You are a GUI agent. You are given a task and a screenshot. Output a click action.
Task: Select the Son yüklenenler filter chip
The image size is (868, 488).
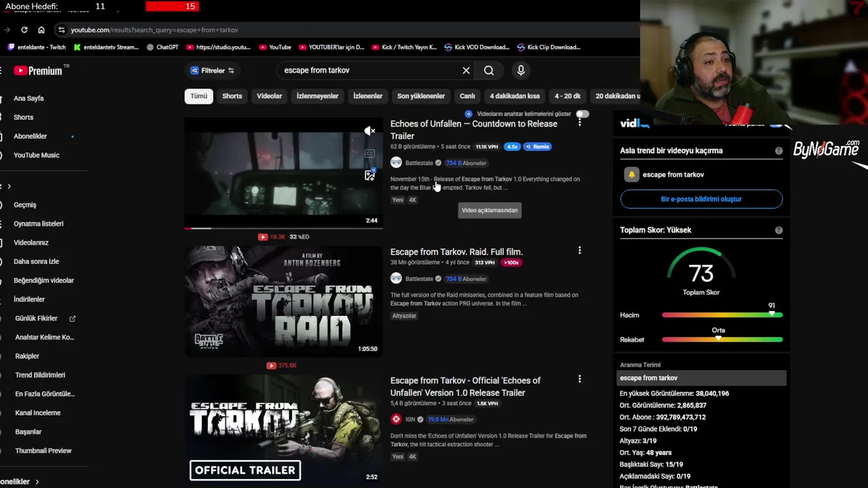point(421,96)
